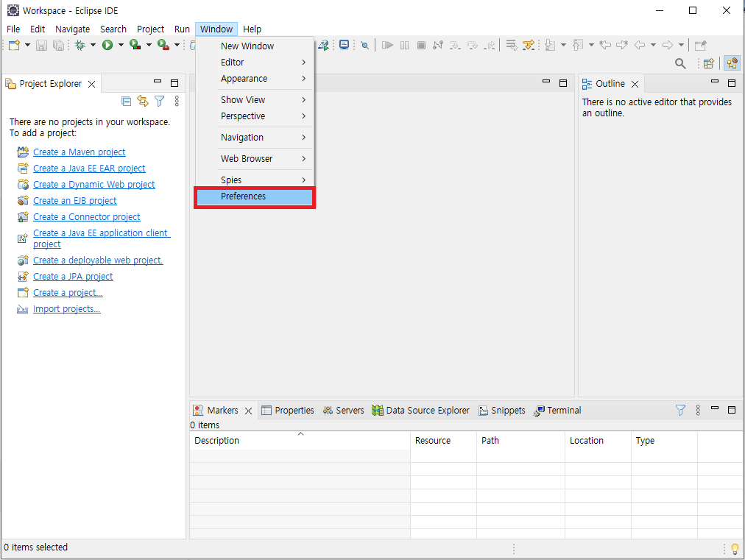Toggle the Use Step Filters icon
This screenshot has width=745, height=560.
coord(529,45)
